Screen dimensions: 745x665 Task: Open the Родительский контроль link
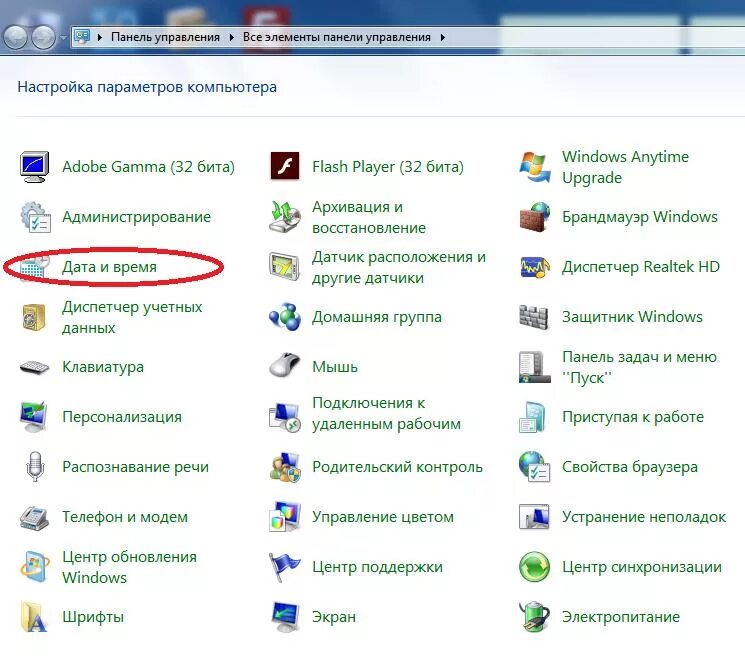[397, 467]
